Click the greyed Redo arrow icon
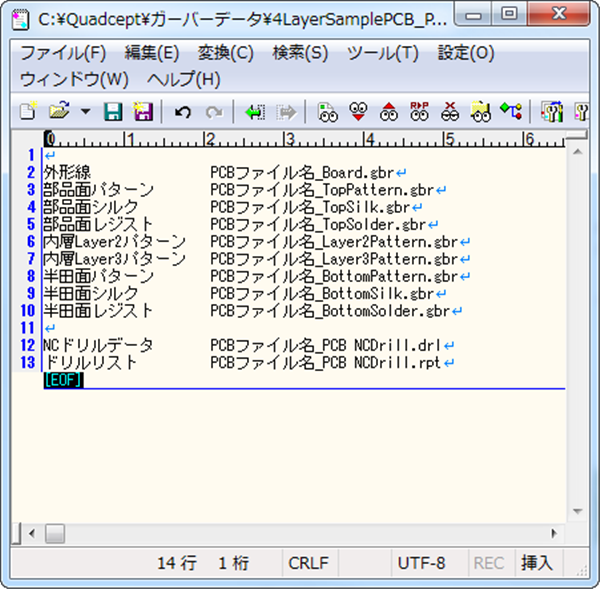 point(214,113)
